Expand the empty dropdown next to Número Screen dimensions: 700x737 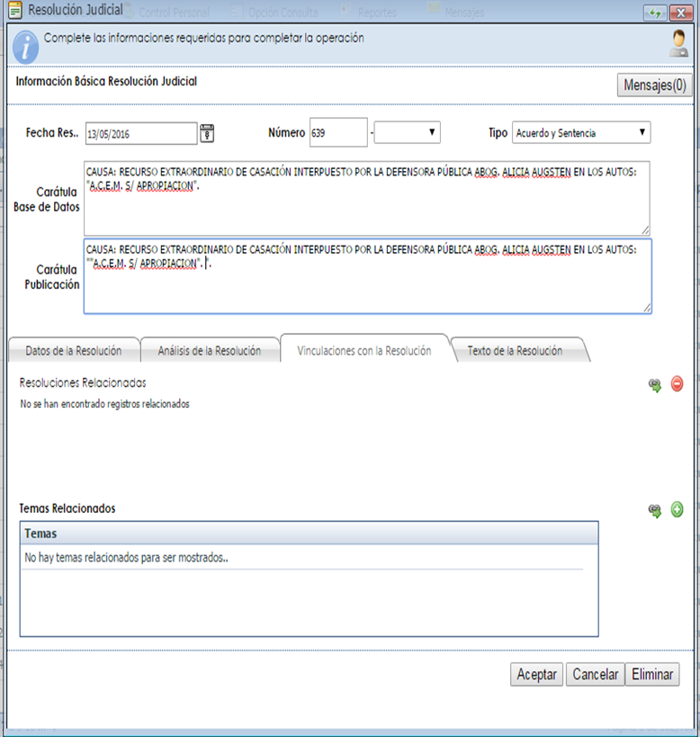tap(407, 133)
